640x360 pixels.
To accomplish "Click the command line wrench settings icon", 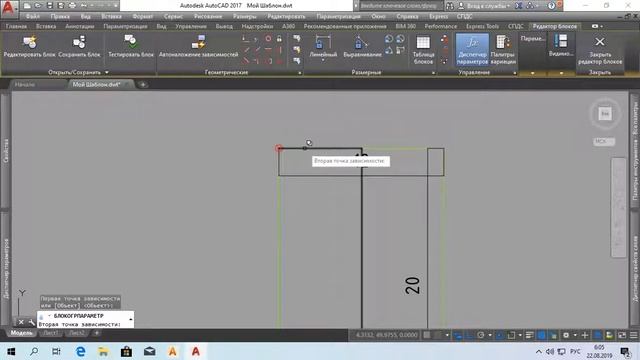I will click(x=32, y=322).
